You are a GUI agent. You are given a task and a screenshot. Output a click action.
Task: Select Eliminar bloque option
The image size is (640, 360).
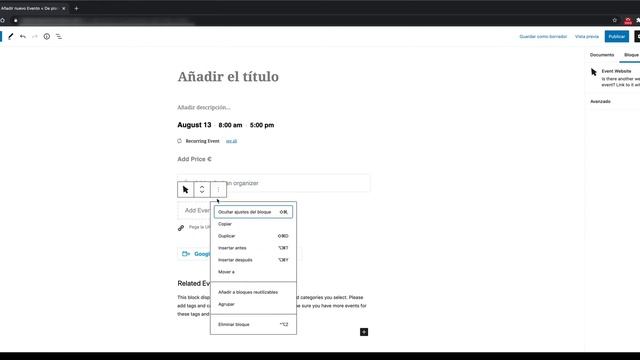point(253,324)
